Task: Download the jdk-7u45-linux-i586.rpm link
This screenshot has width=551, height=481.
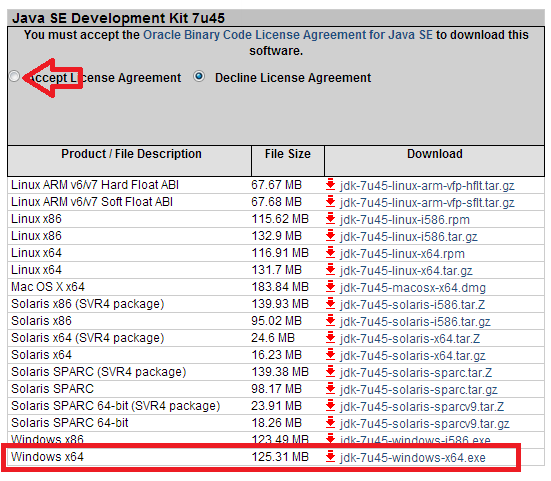Action: point(404,220)
